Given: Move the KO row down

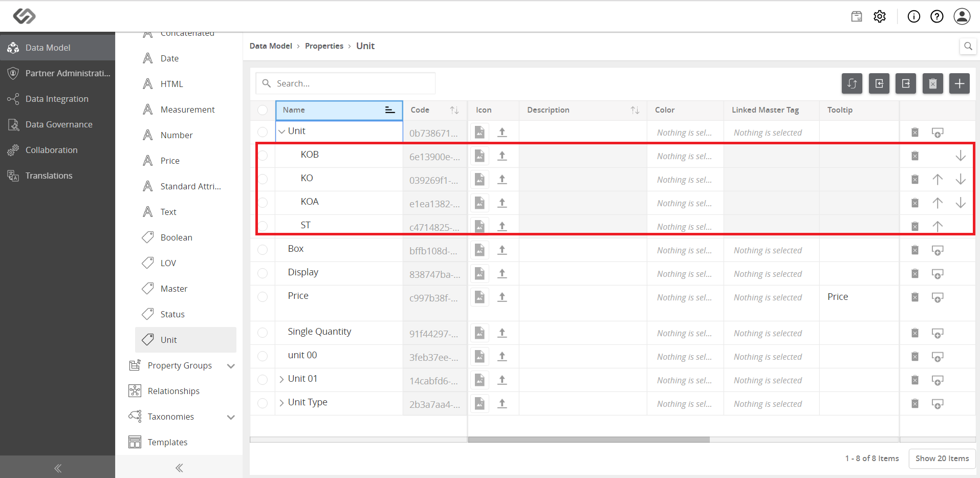Looking at the screenshot, I should 961,179.
